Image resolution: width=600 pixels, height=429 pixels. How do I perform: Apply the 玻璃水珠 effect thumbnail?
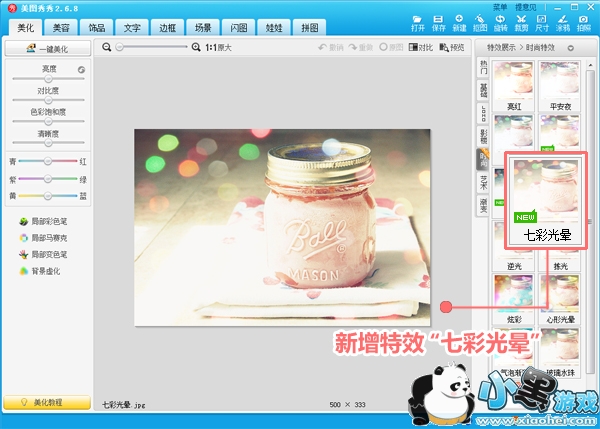[560, 353]
